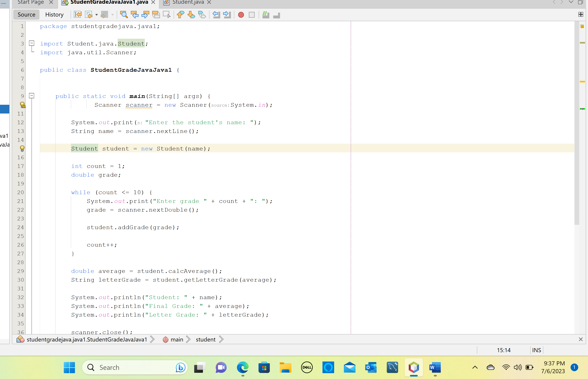Open NetBeans icon in taskbar
This screenshot has height=379, width=588.
point(414,367)
